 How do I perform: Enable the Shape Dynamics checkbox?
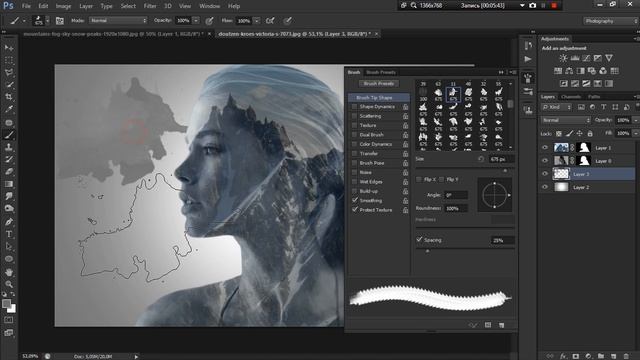(x=354, y=107)
